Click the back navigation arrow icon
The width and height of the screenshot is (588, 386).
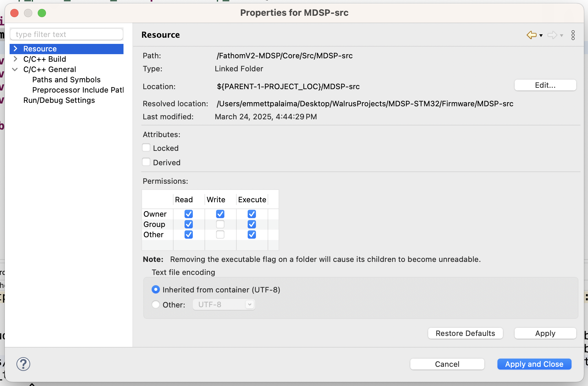tap(531, 35)
